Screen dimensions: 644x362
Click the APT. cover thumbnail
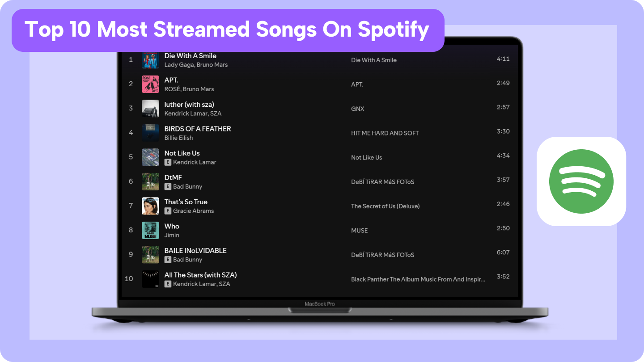[x=150, y=84]
